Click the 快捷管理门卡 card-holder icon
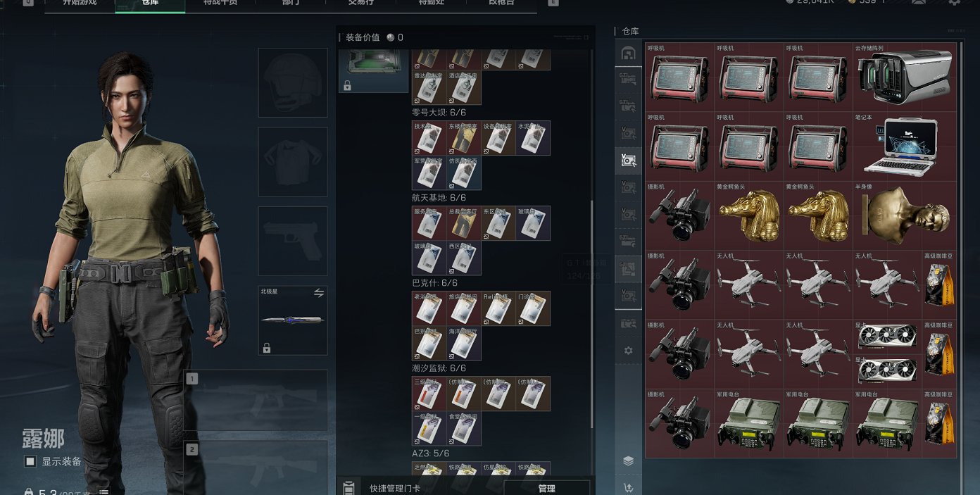980x495 pixels. 348,487
